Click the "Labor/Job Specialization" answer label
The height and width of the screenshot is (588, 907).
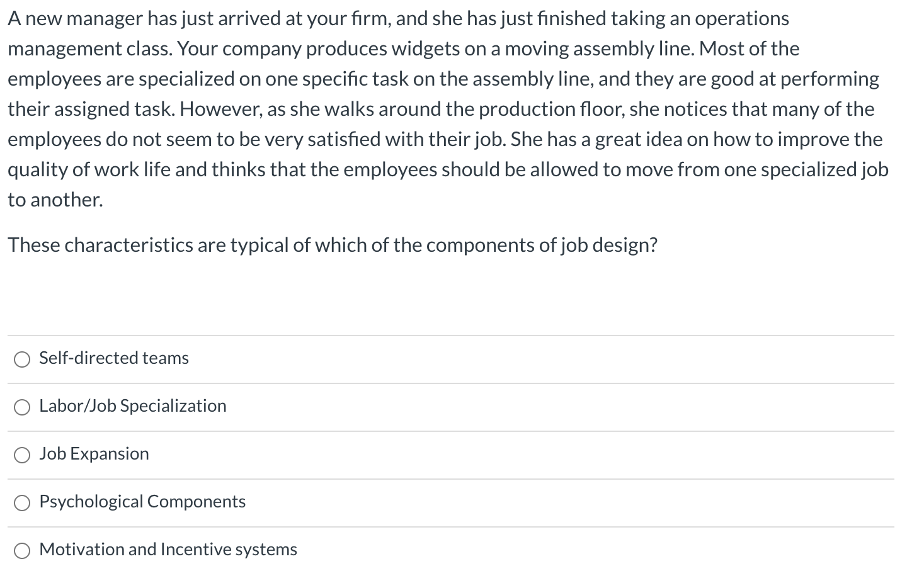pyautogui.click(x=133, y=406)
